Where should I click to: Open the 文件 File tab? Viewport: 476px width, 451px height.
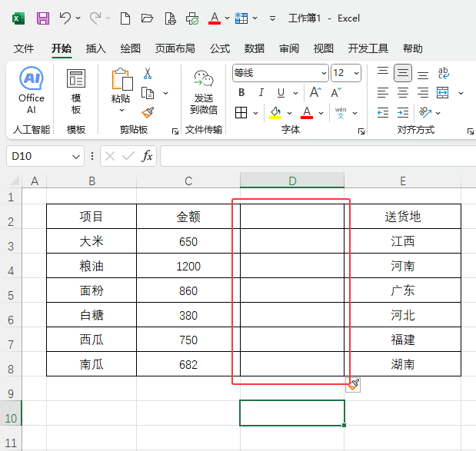24,48
